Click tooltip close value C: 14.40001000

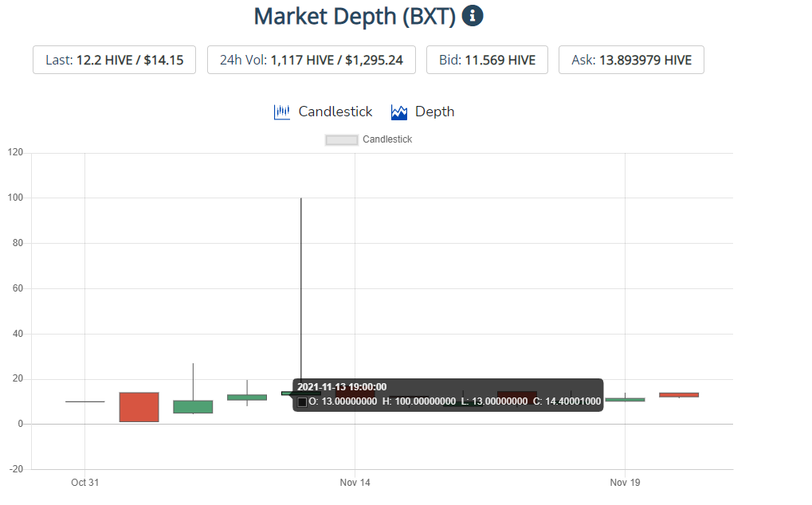coord(567,401)
